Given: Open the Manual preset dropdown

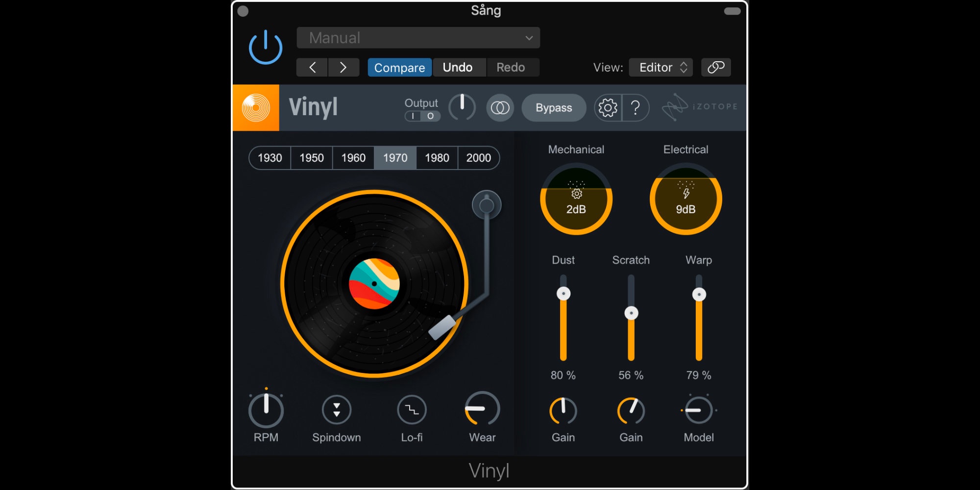Looking at the screenshot, I should point(418,38).
